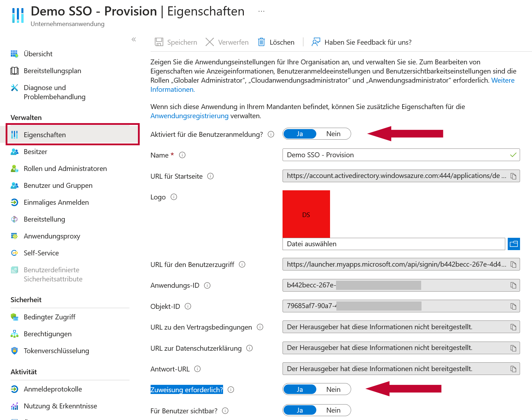Viewport: 532px width, 420px height.
Task: Click the Löschen button label
Action: [x=282, y=42]
